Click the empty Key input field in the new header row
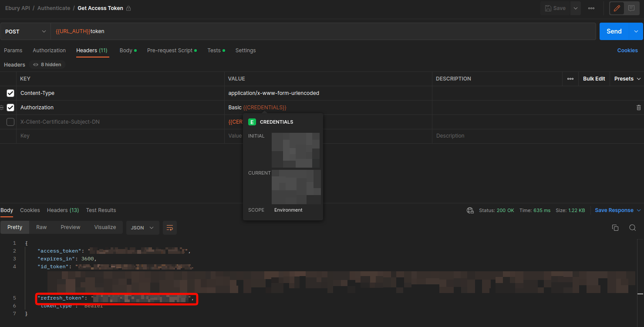This screenshot has height=327, width=644. coord(120,136)
